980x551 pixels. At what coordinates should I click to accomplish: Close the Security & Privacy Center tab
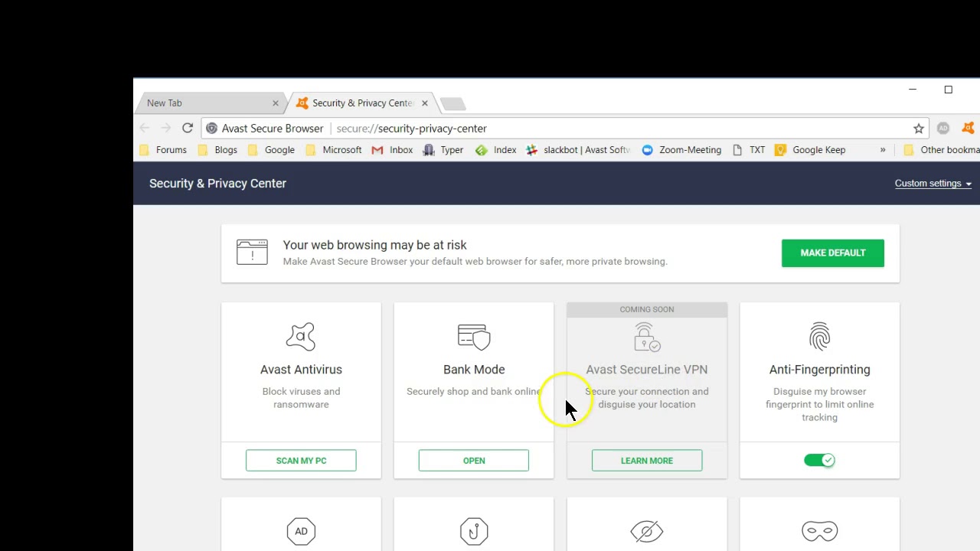(424, 103)
